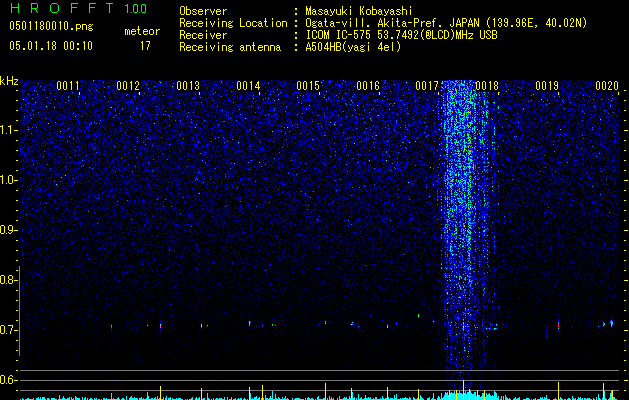The image size is (629, 400).
Task: Click the 0020 time marker
Action: tap(607, 86)
